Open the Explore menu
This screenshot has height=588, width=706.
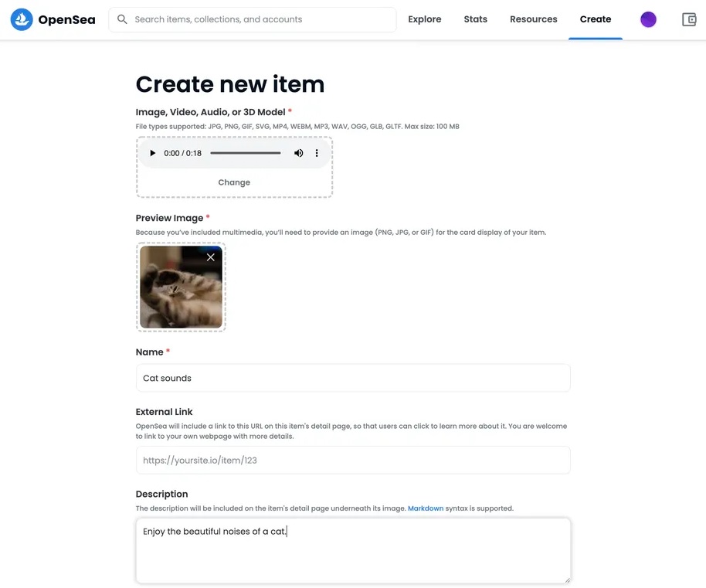tap(424, 19)
